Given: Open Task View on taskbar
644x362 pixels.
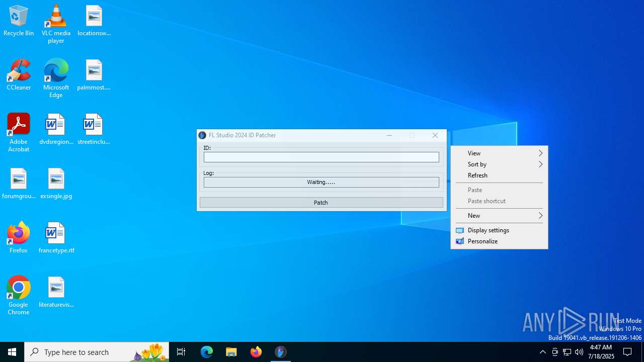Looking at the screenshot, I should point(181,352).
